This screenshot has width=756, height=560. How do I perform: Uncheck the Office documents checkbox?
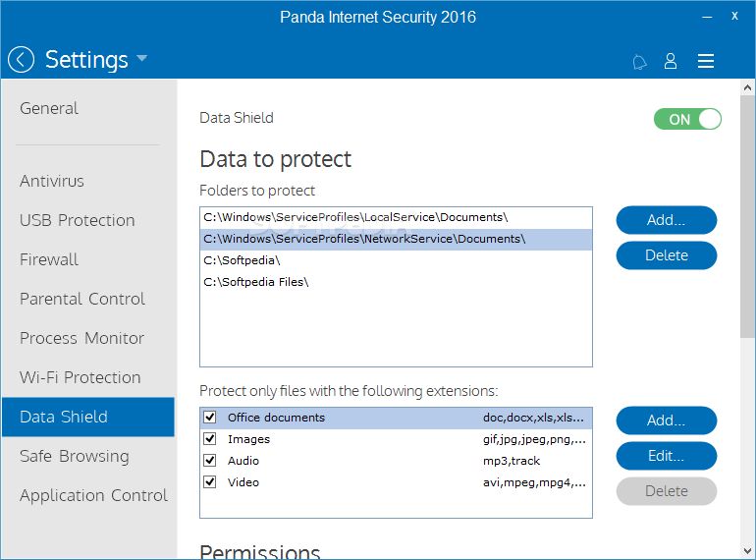[x=209, y=418]
